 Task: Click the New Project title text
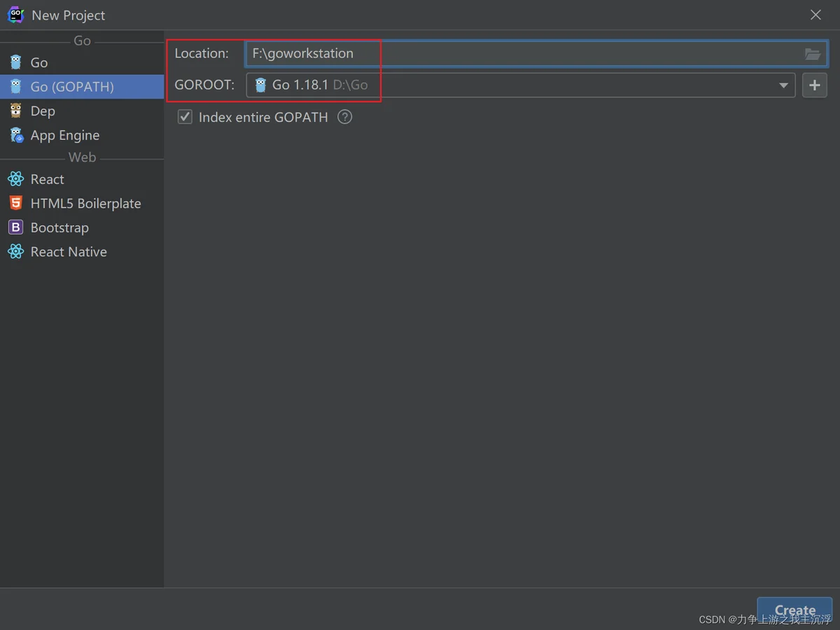[69, 15]
